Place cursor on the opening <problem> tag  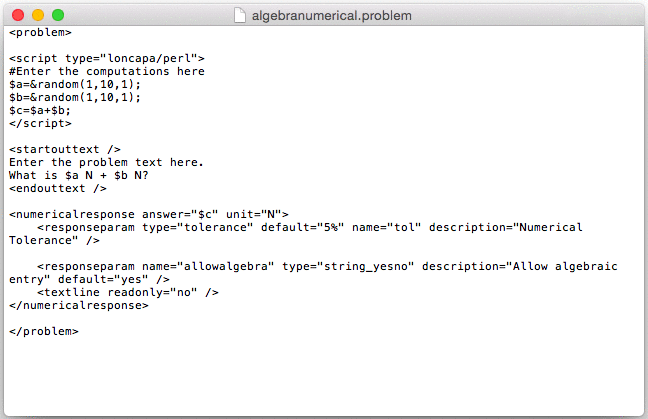pos(40,33)
